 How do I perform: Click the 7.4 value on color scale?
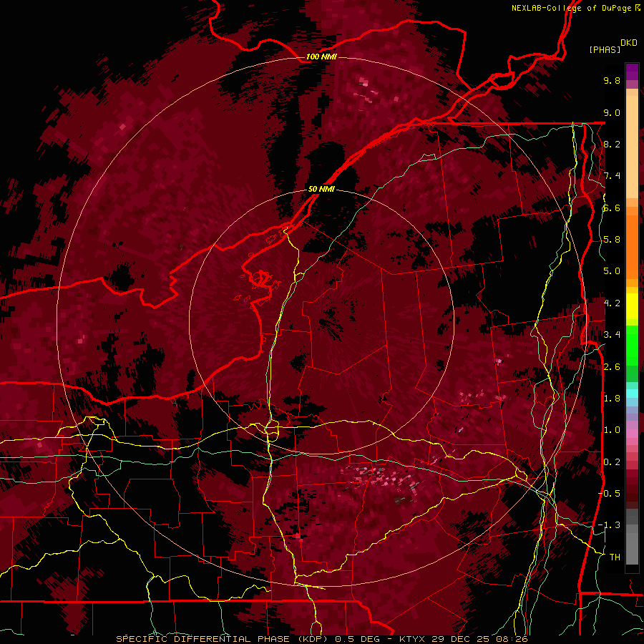coord(612,176)
